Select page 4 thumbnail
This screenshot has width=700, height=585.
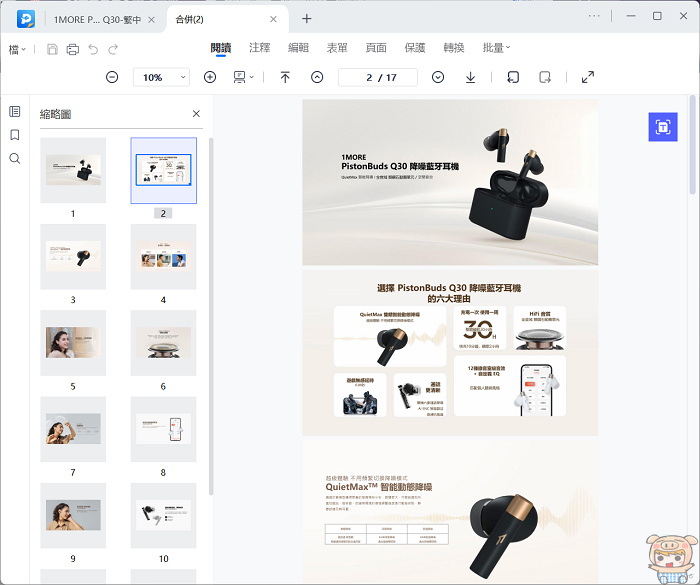point(163,256)
